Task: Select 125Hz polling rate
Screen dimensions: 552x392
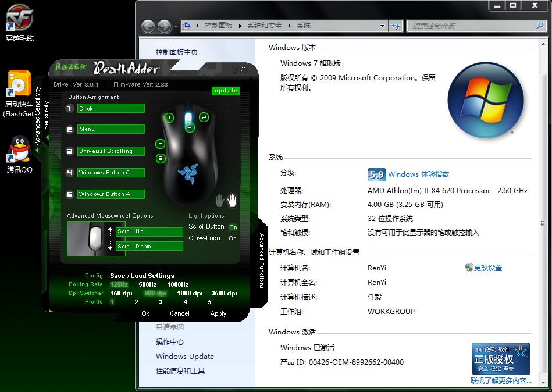Action: (x=119, y=284)
